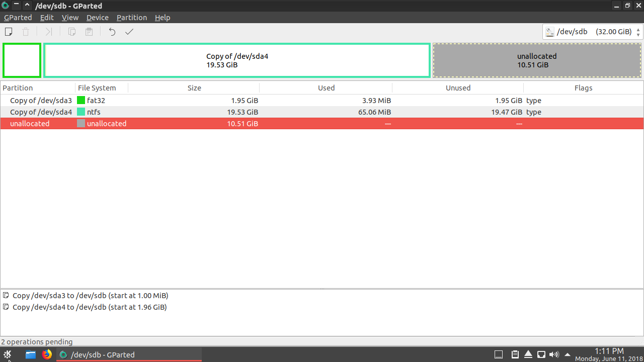Viewport: 644px width, 362px height.
Task: Click the type flag on the ntfs row
Action: pyautogui.click(x=534, y=112)
